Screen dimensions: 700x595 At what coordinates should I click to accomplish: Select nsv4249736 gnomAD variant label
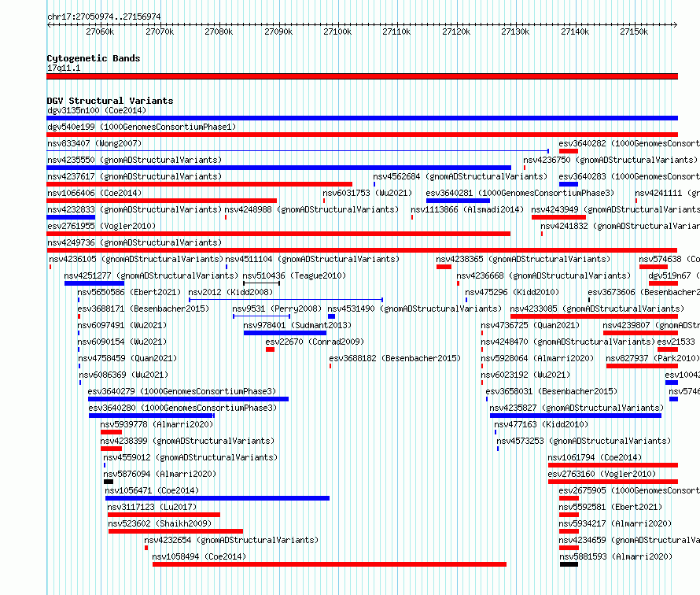[134, 242]
